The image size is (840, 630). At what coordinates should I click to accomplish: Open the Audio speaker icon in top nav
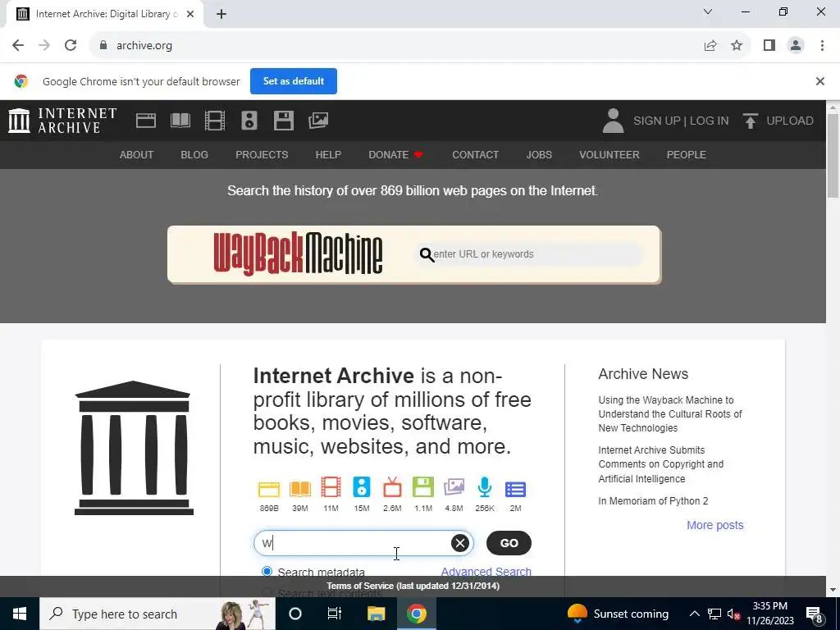249,121
